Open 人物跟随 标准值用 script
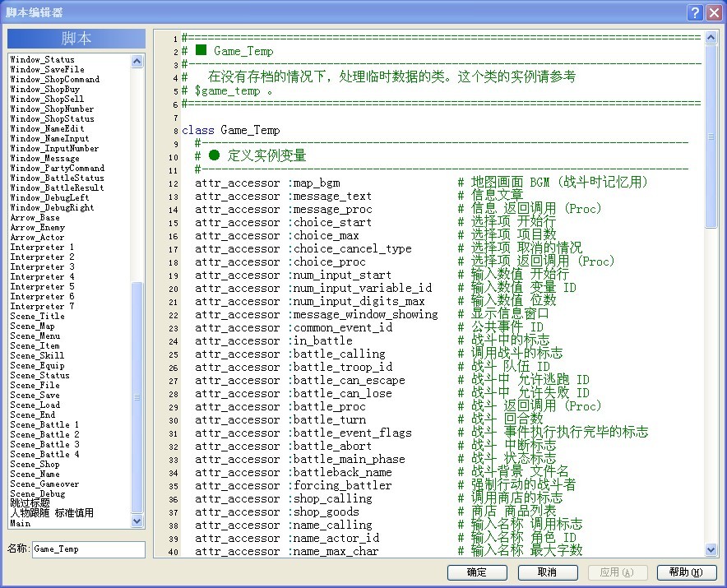This screenshot has height=588, width=727. [52, 513]
